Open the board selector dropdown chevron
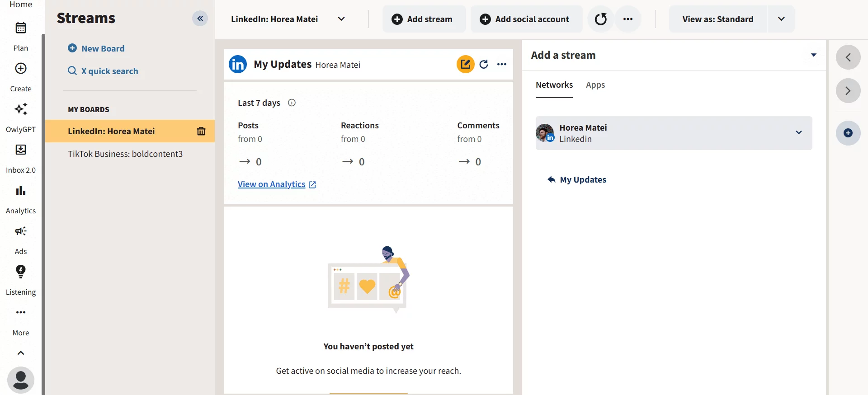 [x=341, y=19]
